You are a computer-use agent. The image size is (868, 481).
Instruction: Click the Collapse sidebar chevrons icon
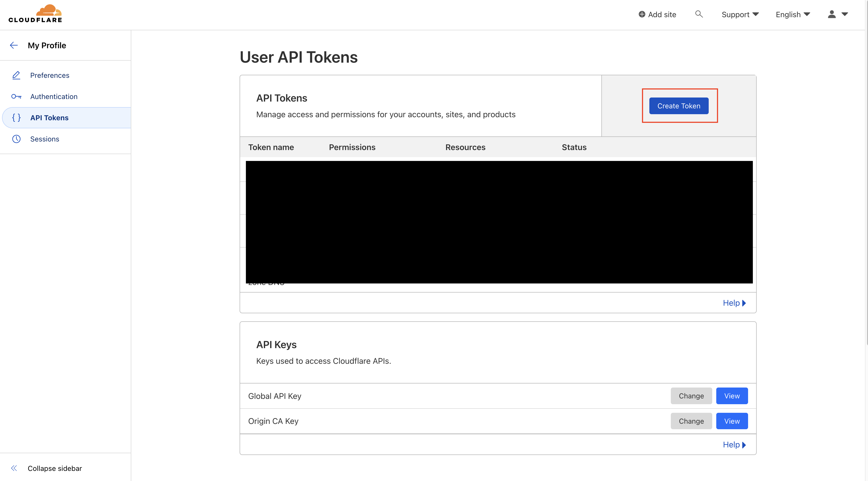point(14,468)
